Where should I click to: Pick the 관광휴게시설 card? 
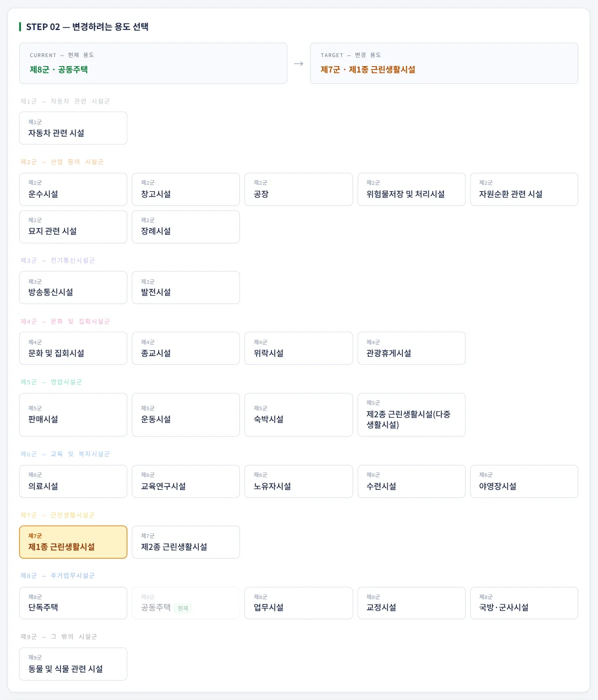coord(411,348)
